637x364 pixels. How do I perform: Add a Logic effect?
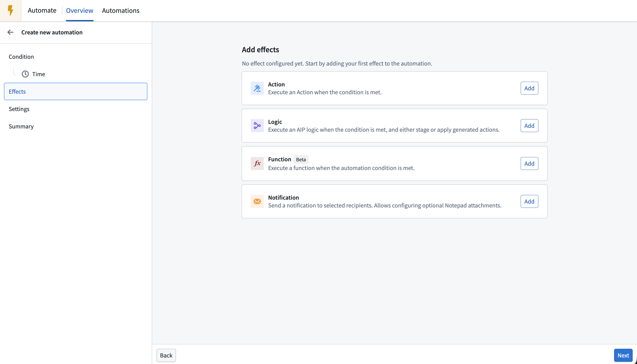(529, 125)
